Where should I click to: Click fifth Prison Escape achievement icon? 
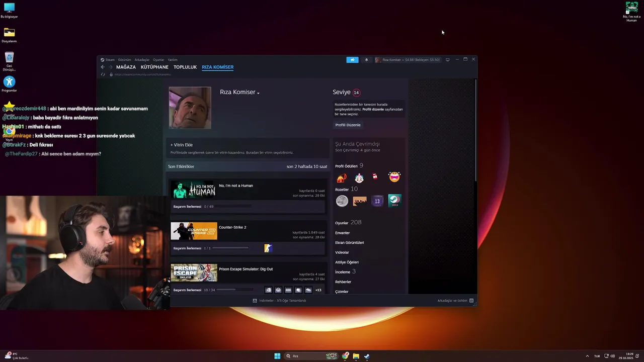[x=308, y=290]
